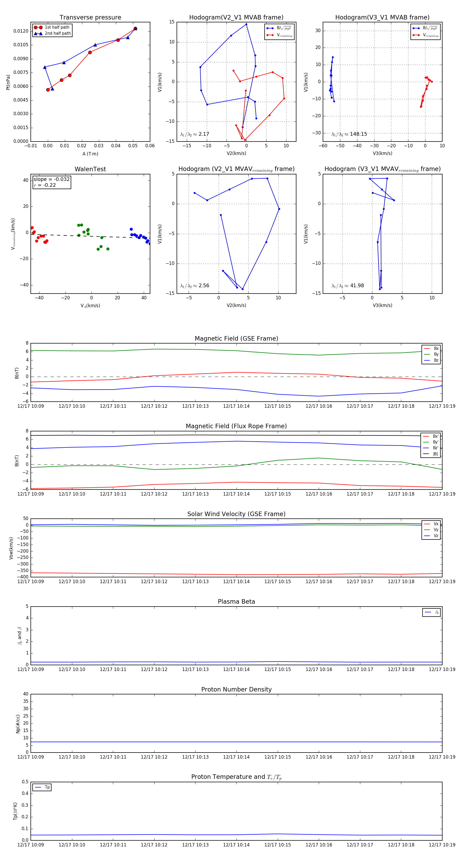Click the 'WalenTest' plot title
Image resolution: width=473 pixels, height=868 pixels.
tap(90, 169)
